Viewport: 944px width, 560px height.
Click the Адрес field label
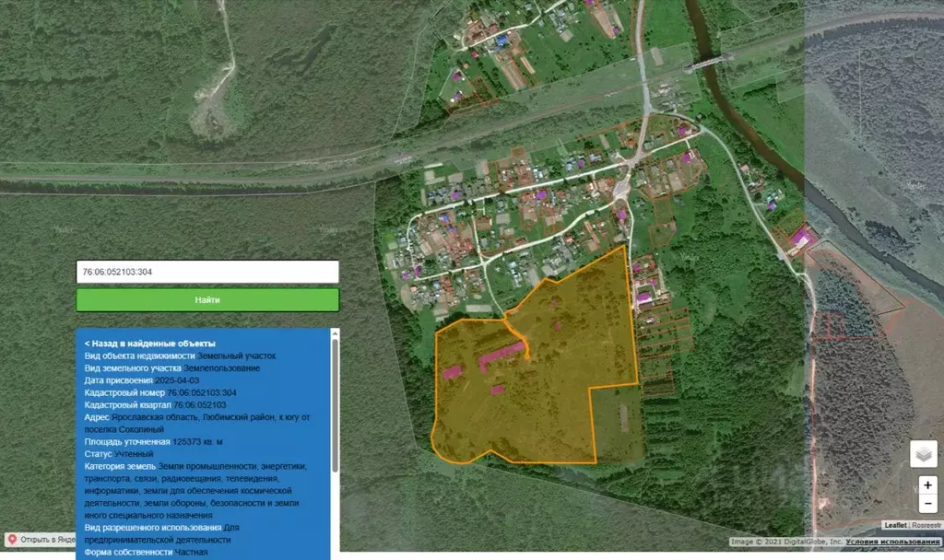pos(97,417)
